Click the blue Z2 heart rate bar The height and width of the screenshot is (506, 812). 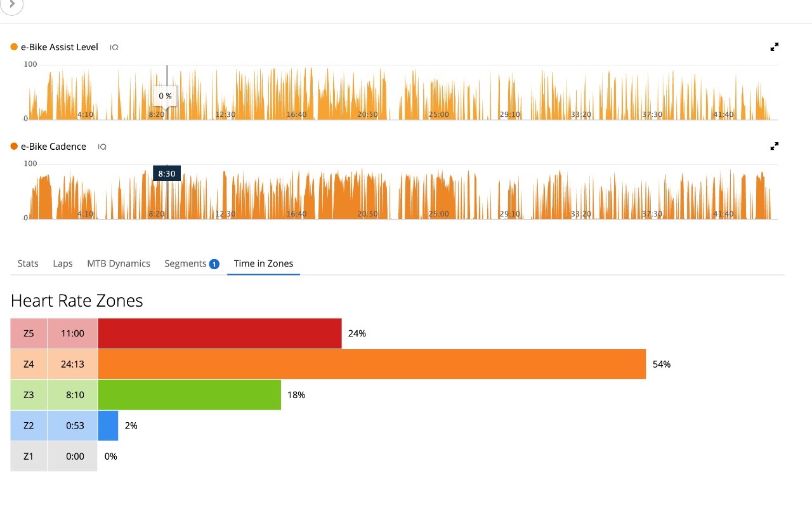(108, 425)
